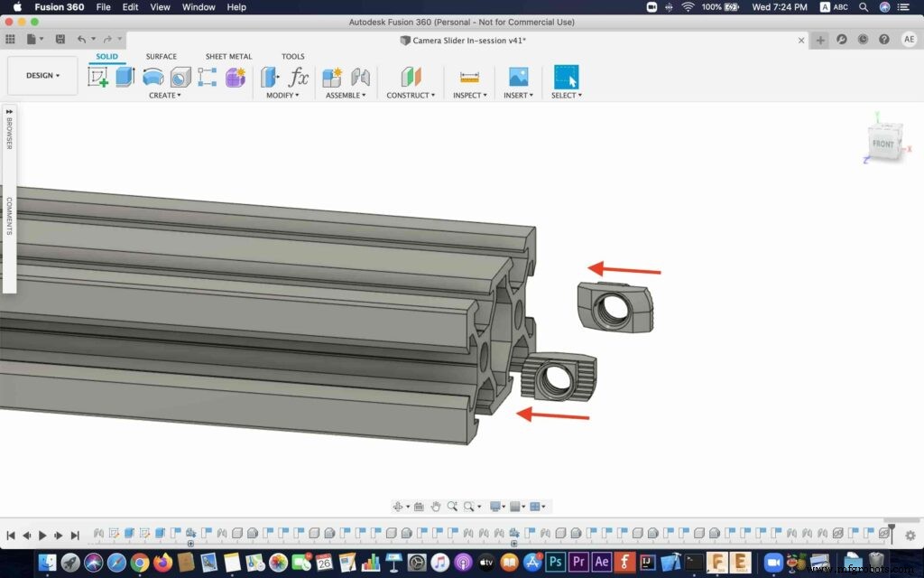The image size is (924, 578).
Task: Open the Data Panel grid icon
Action: click(10, 39)
